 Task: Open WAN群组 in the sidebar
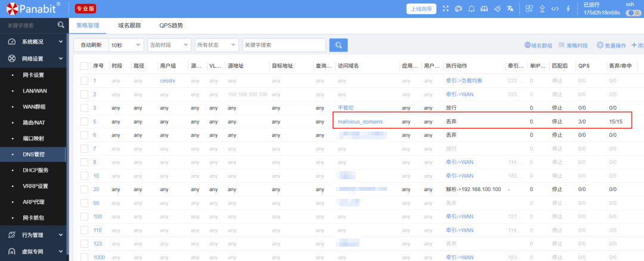point(33,107)
